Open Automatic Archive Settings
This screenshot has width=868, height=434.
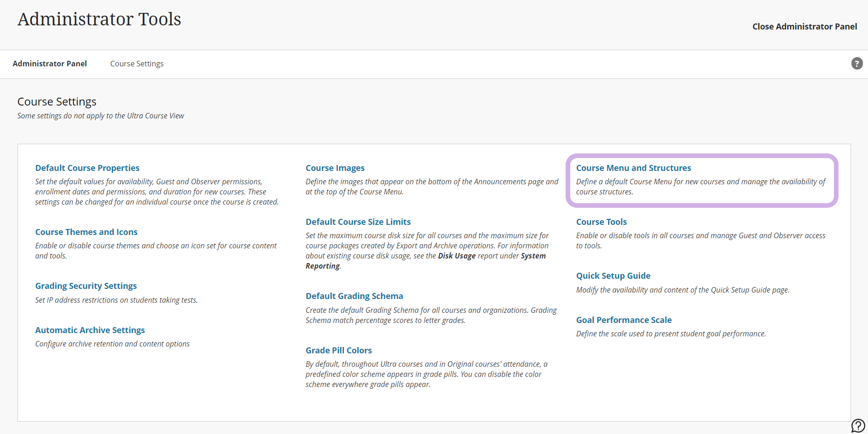(x=90, y=330)
